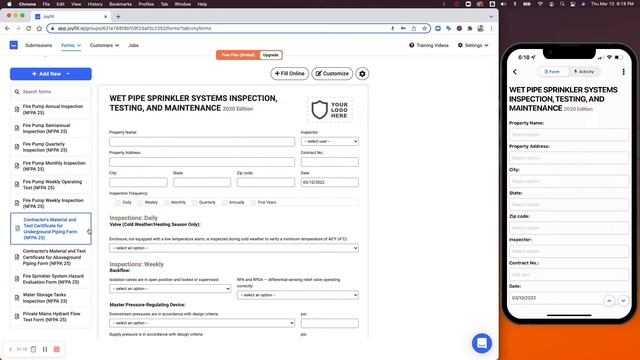Click the Chrome back arrow

click(x=7, y=28)
